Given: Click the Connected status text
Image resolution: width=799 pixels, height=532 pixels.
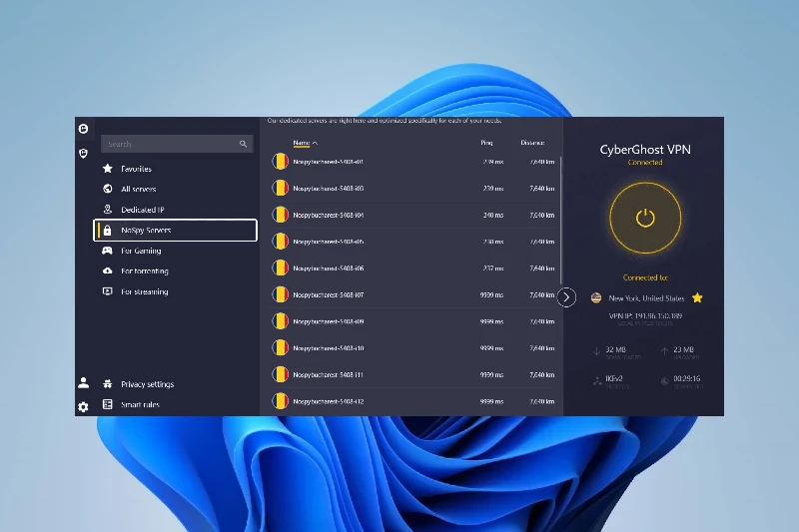Looking at the screenshot, I should (x=645, y=163).
